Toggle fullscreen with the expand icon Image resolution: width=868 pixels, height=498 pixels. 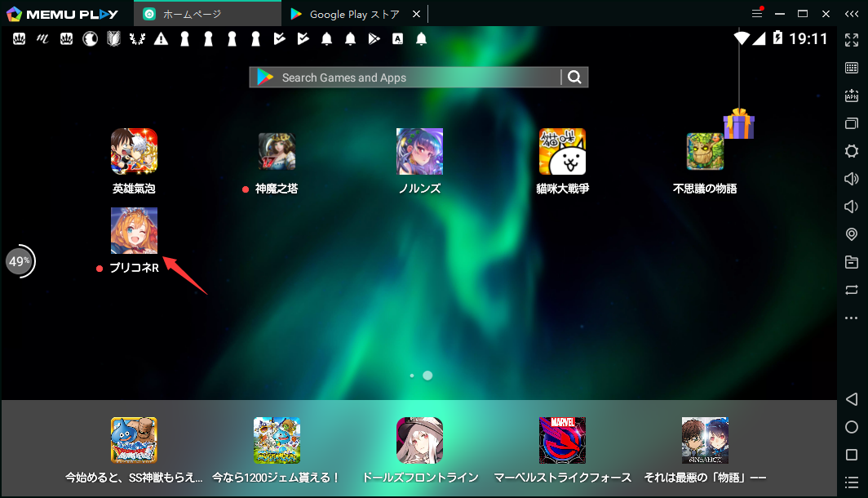pos(852,39)
